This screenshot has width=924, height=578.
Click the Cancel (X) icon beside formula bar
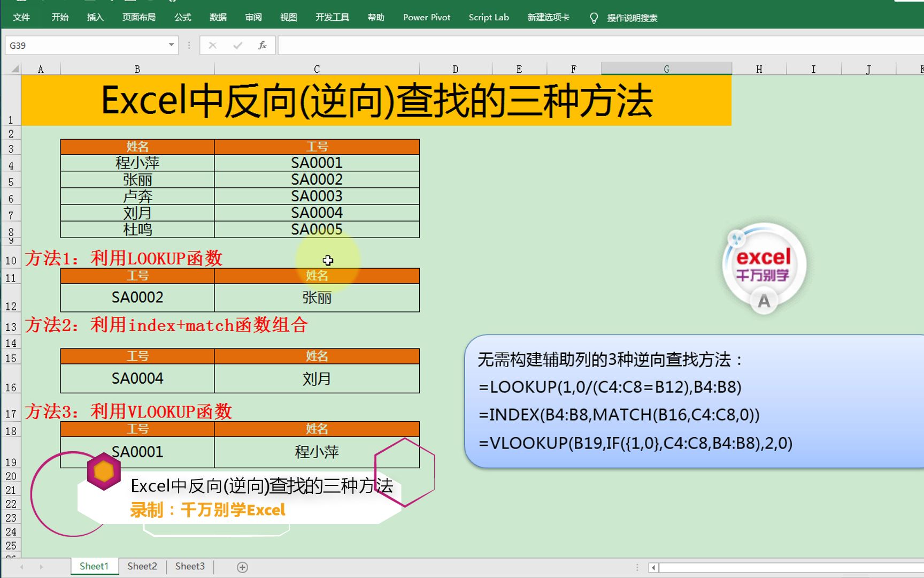pos(212,45)
